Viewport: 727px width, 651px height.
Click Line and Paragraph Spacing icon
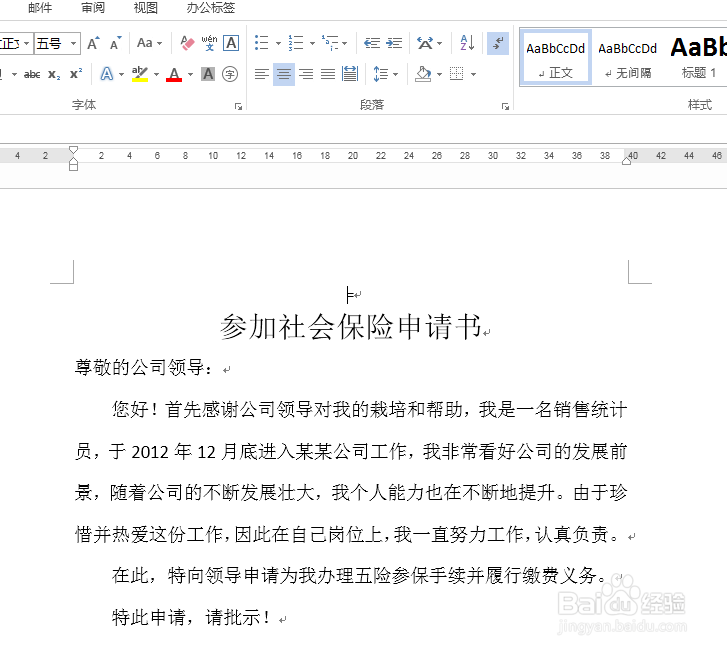(x=381, y=74)
